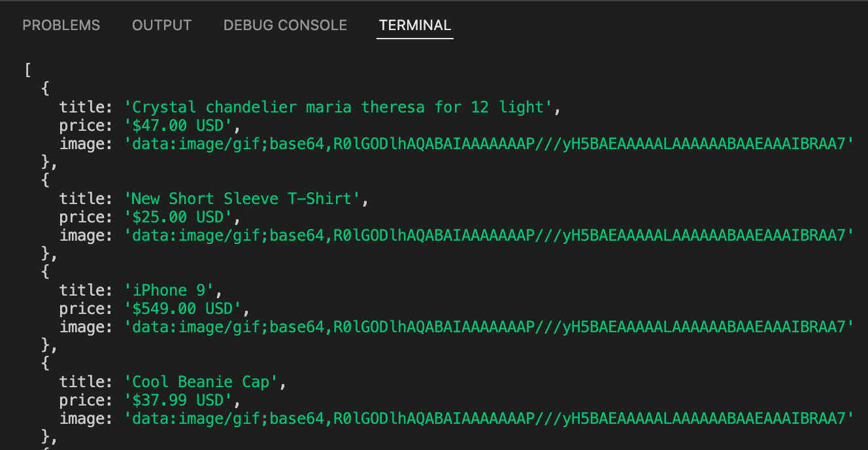
Task: Click the image data string under '$47.00 USD'
Action: (x=489, y=144)
